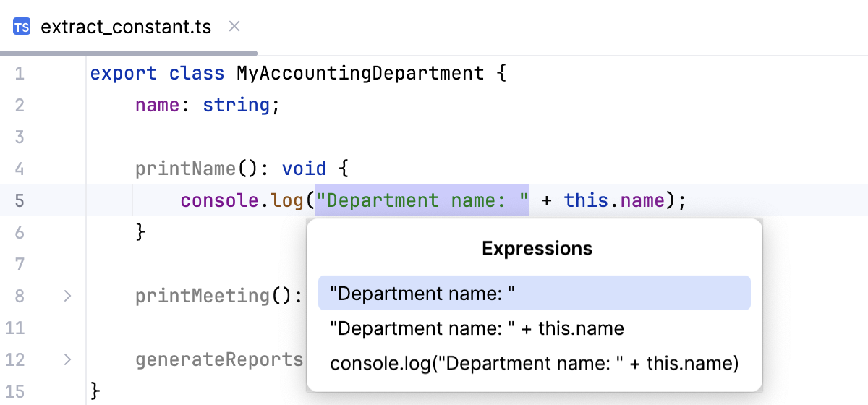
Task: Click this.name at end of line 5
Action: point(614,200)
